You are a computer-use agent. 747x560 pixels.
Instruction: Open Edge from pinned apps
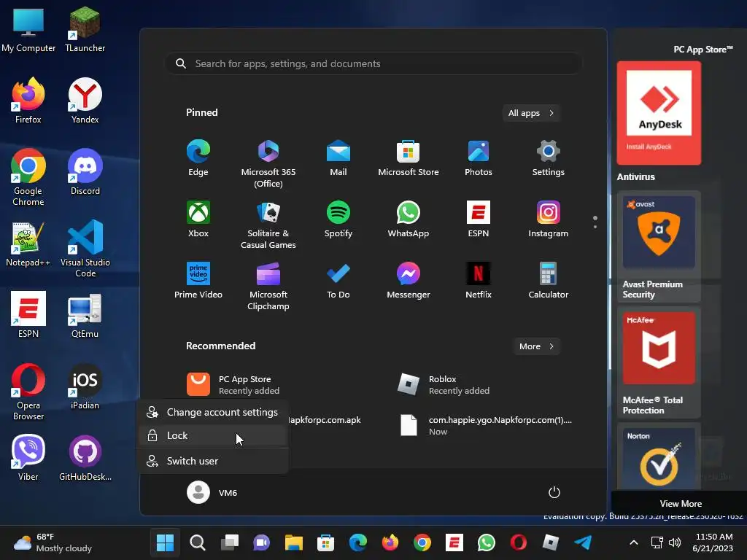tap(198, 158)
